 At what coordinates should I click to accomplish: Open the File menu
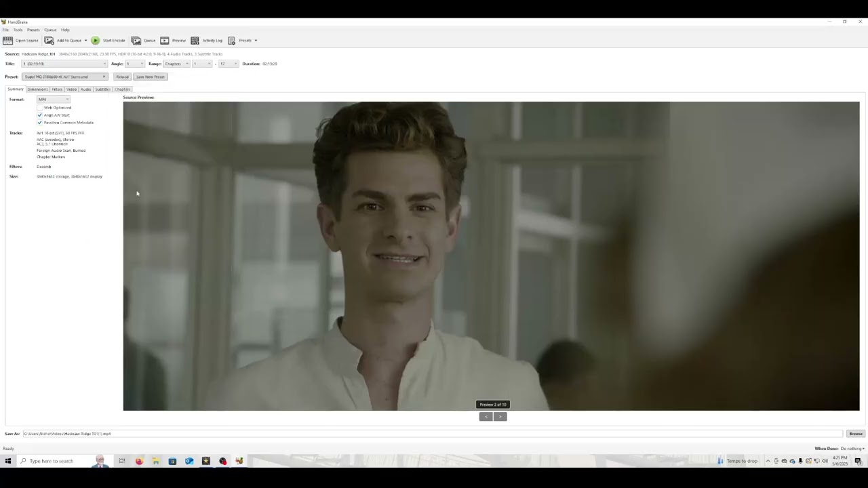tap(5, 30)
